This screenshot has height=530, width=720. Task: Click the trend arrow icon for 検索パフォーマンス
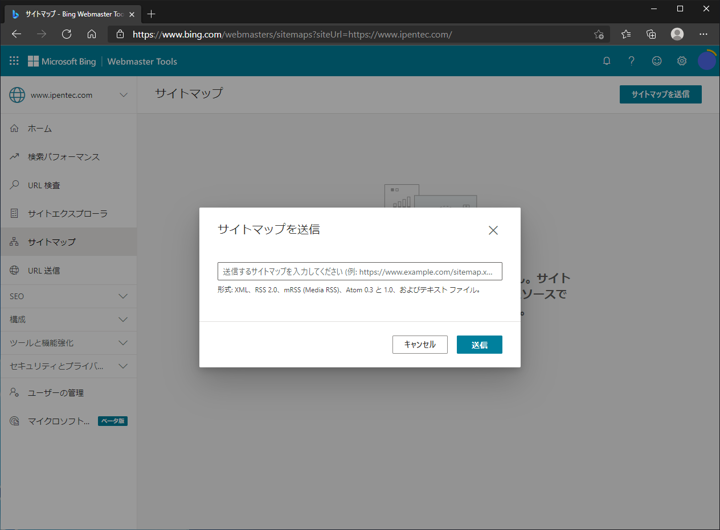[15, 157]
